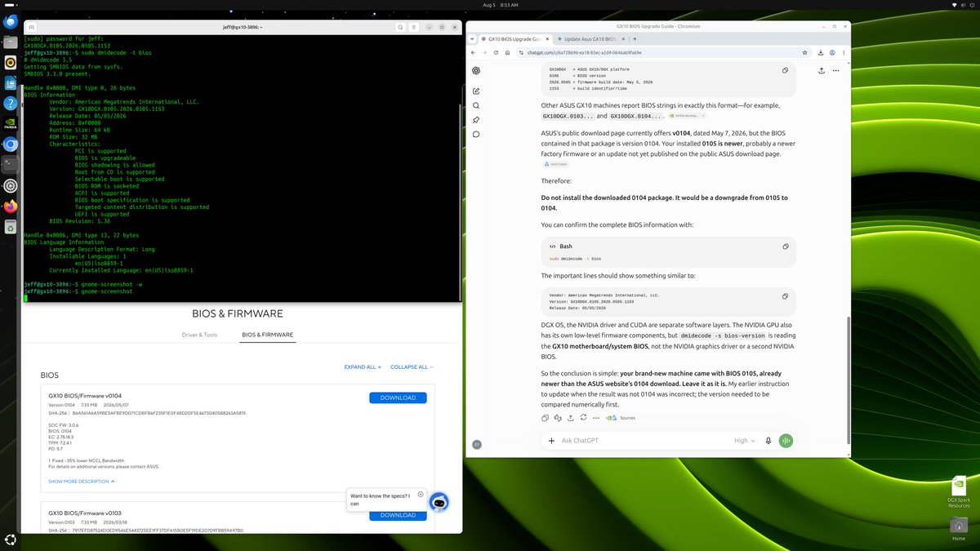The image size is (980, 551).
Task: Open Chromium three-dot menu
Action: point(844,52)
